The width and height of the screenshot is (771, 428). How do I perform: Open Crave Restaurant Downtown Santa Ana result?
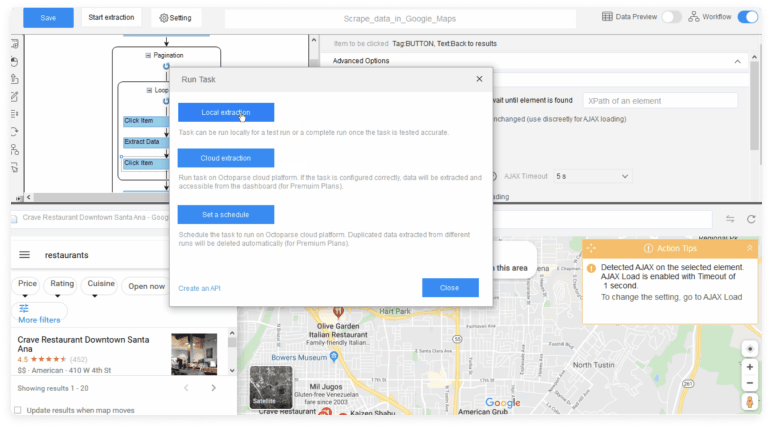pos(83,344)
